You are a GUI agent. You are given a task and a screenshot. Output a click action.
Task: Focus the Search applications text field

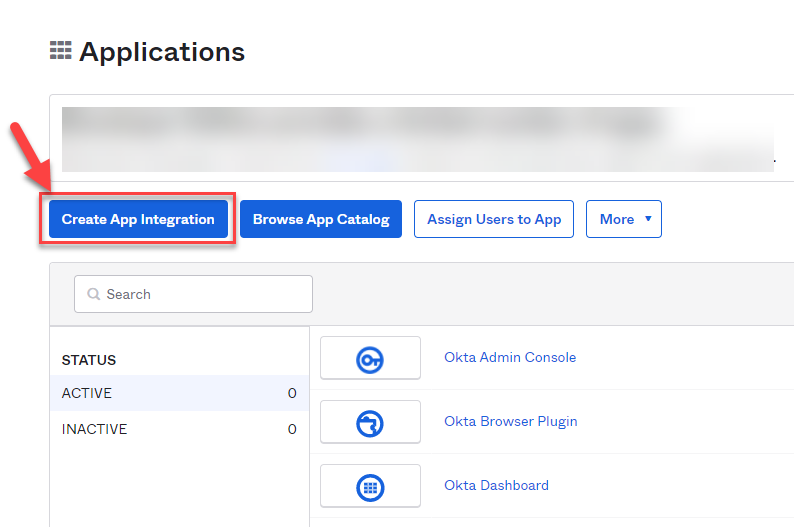click(205, 295)
